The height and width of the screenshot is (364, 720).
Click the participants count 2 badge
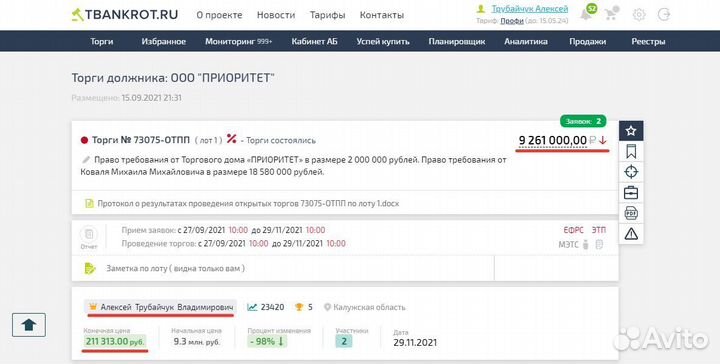344,341
